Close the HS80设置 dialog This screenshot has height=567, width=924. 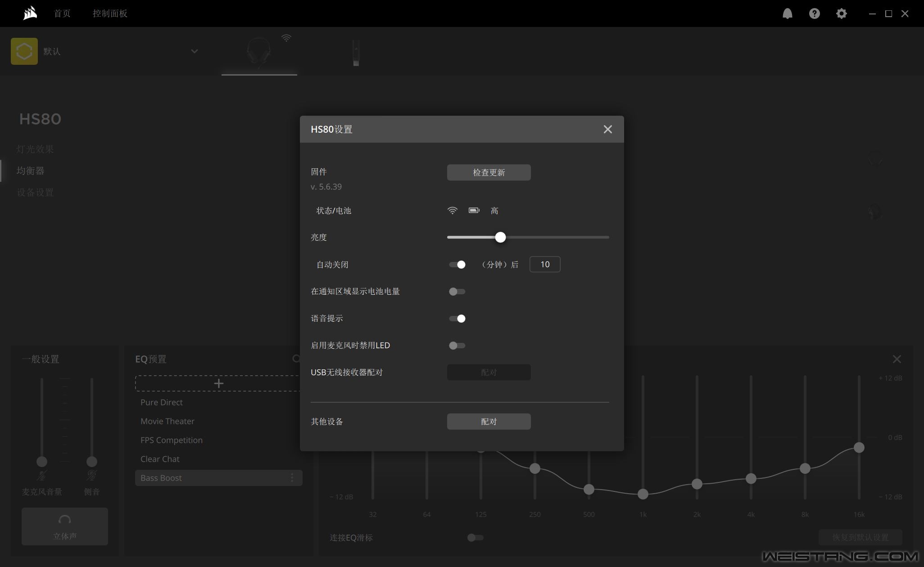click(x=607, y=130)
